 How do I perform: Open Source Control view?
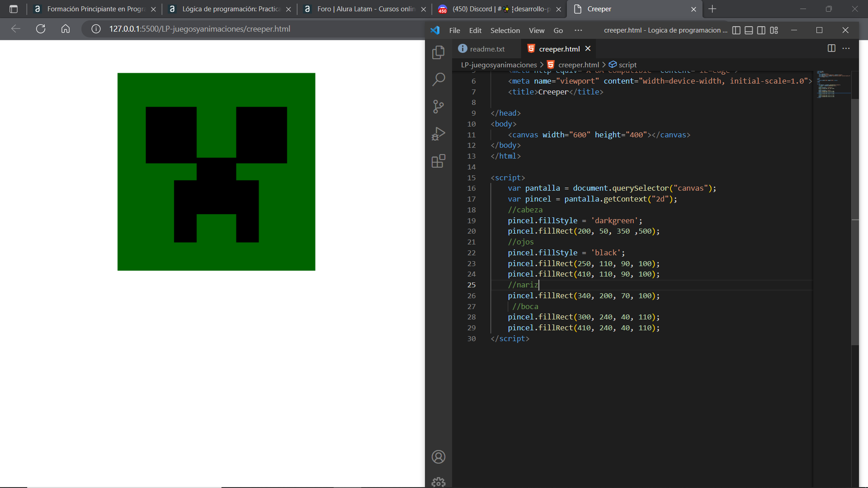(438, 107)
